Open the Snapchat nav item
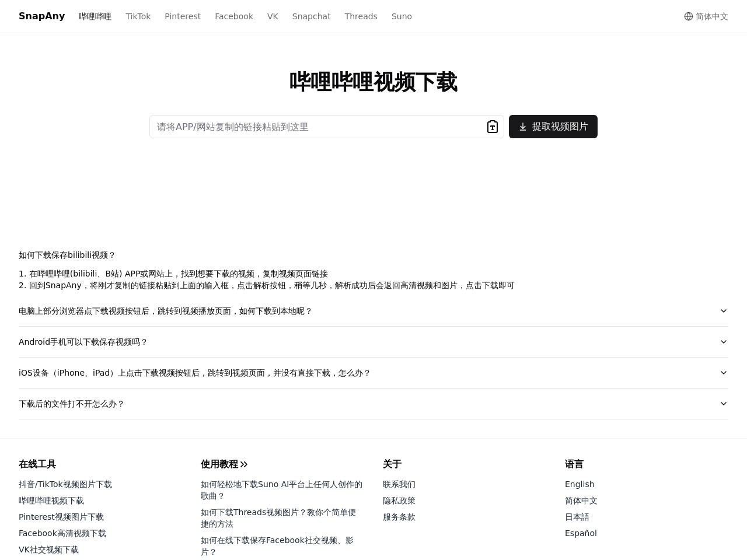 tap(311, 16)
